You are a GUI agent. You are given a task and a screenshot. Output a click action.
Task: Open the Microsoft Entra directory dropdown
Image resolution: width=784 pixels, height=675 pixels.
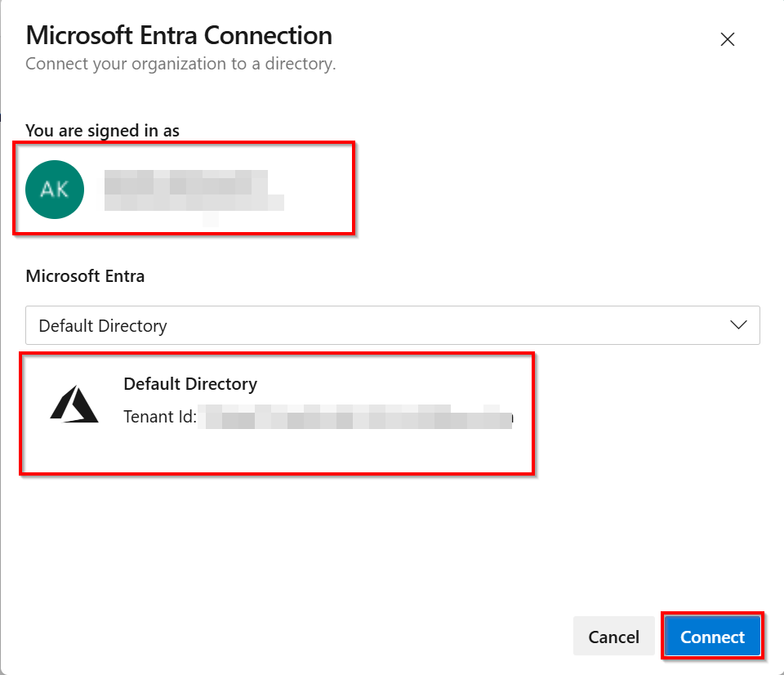pos(393,325)
